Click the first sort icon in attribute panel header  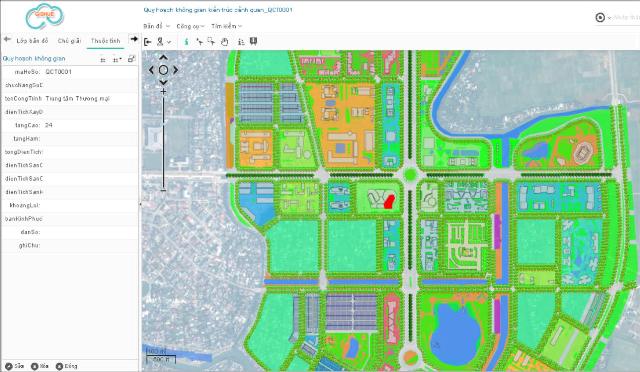tap(103, 60)
